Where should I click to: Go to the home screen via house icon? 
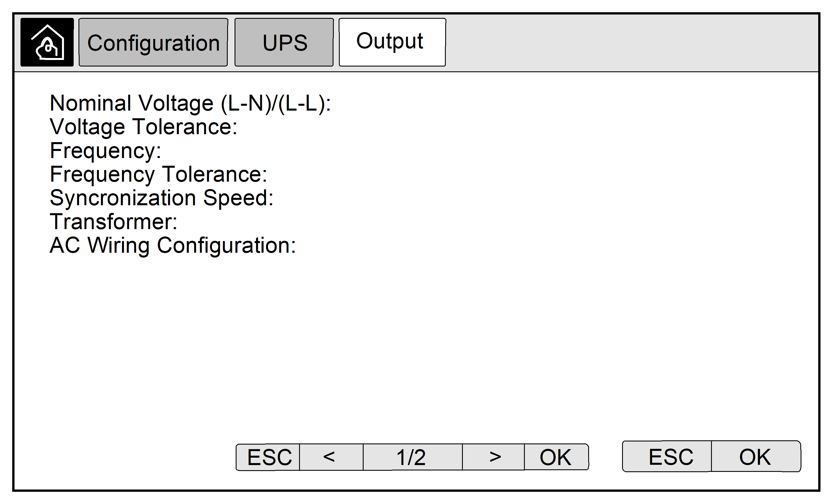point(47,42)
